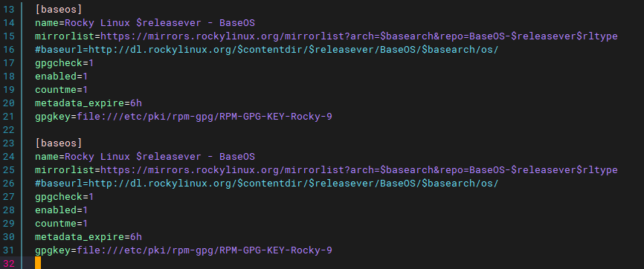This screenshot has width=644, height=269.
Task: Click the #baseurl comment on line 26
Action: click(266, 183)
